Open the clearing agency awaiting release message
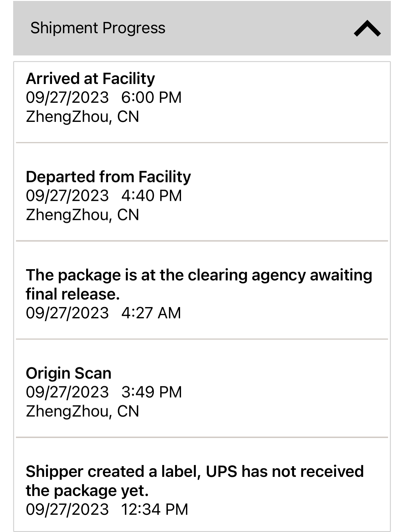This screenshot has height=532, width=404. 199,284
